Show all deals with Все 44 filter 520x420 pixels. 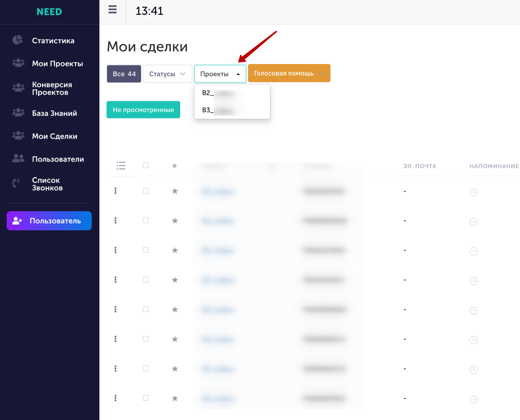click(124, 74)
